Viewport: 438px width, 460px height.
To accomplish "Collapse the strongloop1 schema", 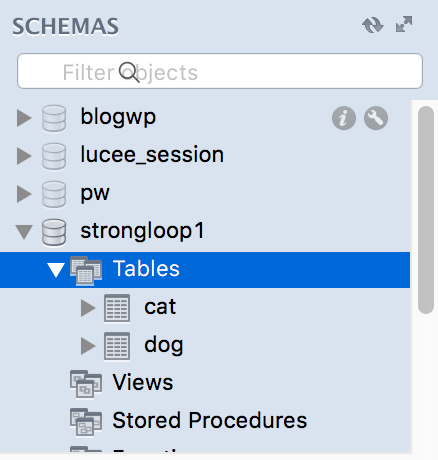I will 24,232.
